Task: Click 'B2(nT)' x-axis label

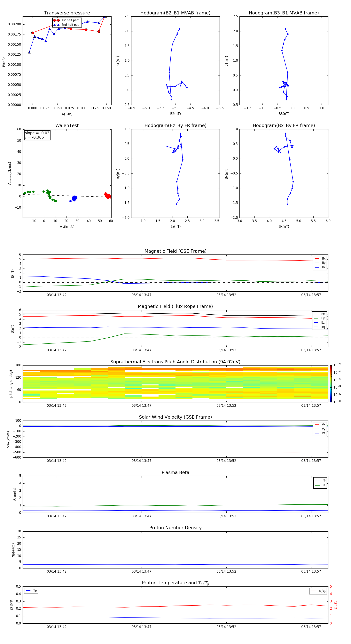Action: tap(175, 114)
